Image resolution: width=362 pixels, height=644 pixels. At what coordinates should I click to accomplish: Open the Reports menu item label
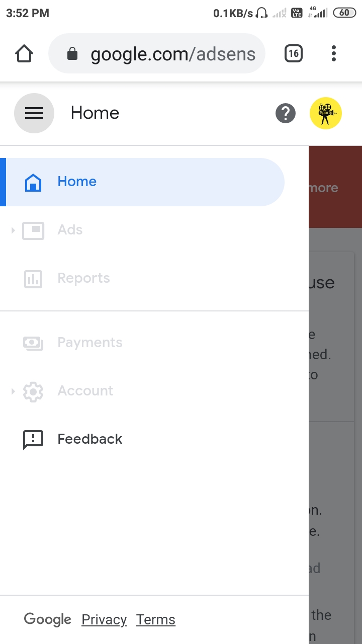pyautogui.click(x=83, y=278)
